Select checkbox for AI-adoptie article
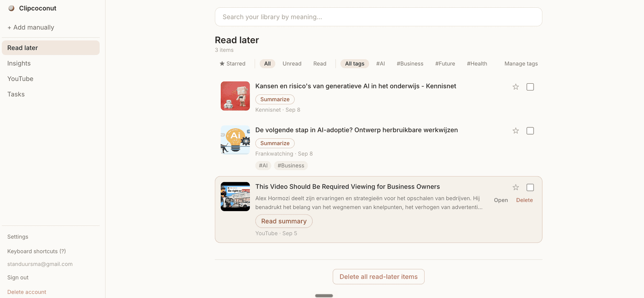The width and height of the screenshot is (644, 298). point(530,131)
